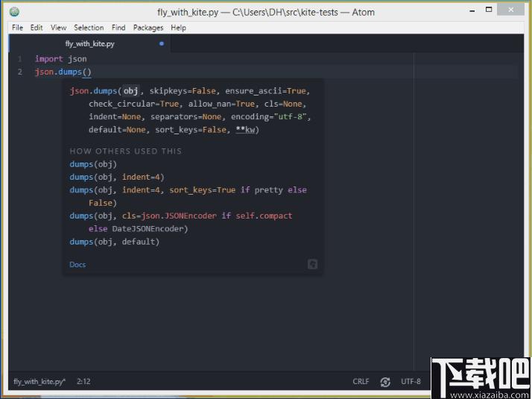The image size is (532, 399).
Task: Maximize the Atom window
Action: (489, 10)
